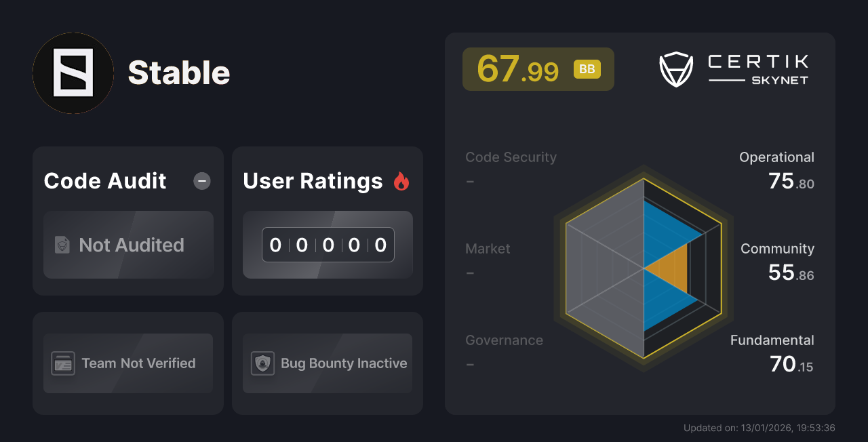Select the bug shield icon beside Bug Bounty Inactive
The image size is (868, 442).
262,363
